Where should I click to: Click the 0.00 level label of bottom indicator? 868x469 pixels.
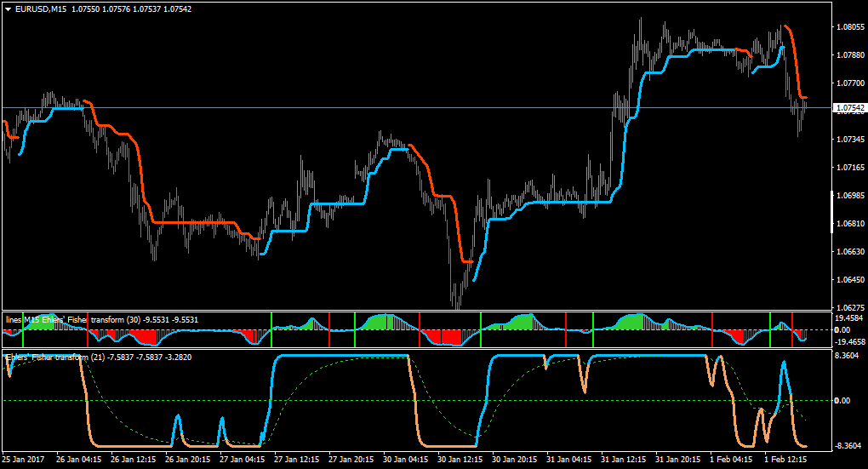[842, 400]
